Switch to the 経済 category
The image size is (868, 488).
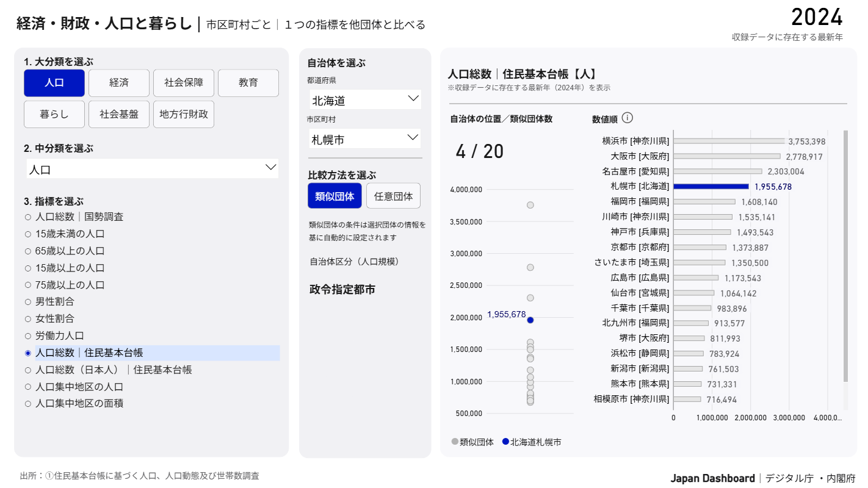[118, 83]
